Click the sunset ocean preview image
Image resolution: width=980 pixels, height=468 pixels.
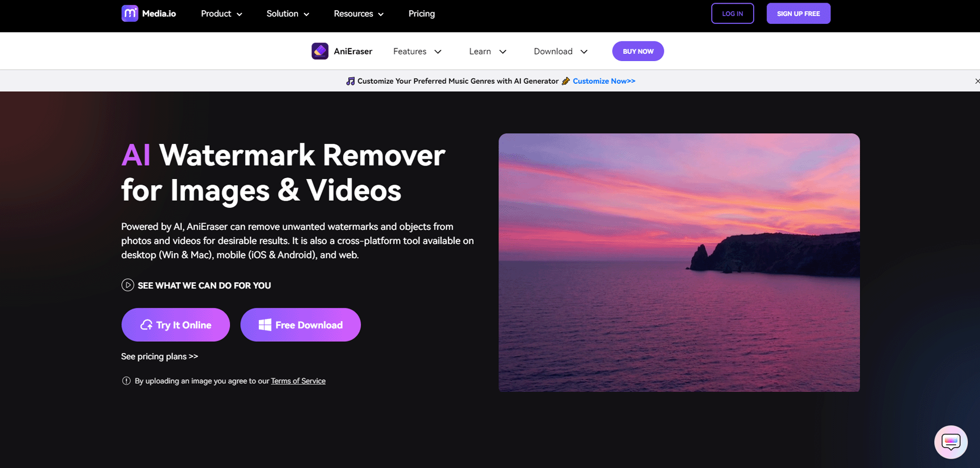pyautogui.click(x=679, y=263)
